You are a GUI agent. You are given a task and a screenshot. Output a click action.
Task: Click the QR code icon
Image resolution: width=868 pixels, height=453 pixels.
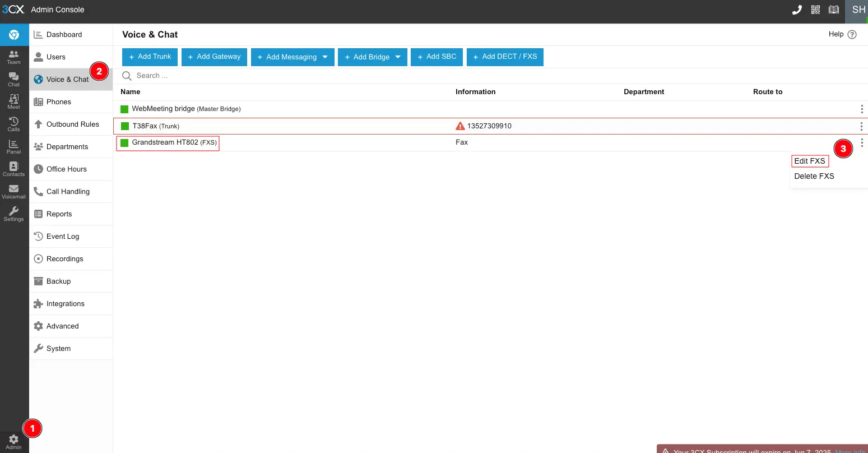pos(815,10)
